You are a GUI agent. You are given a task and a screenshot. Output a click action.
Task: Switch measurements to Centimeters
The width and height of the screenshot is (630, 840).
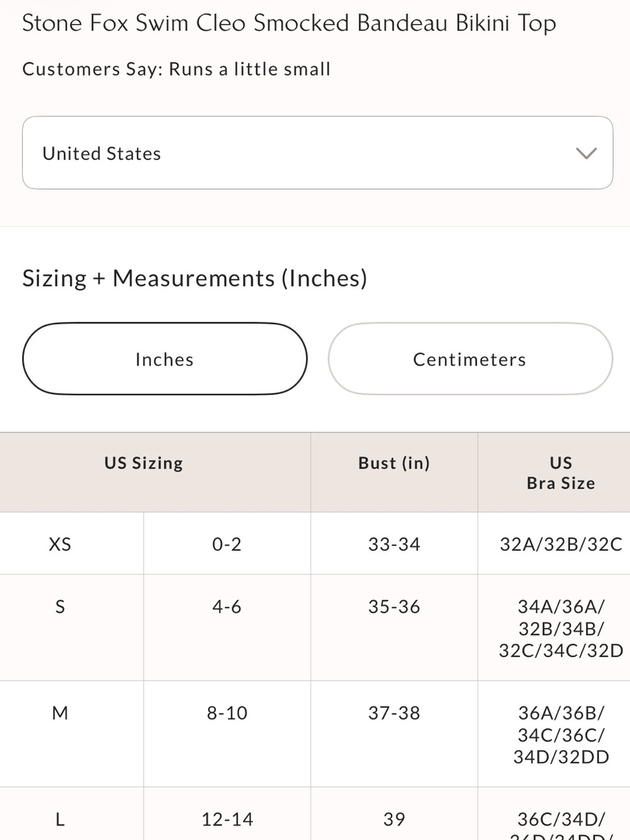[x=470, y=359]
